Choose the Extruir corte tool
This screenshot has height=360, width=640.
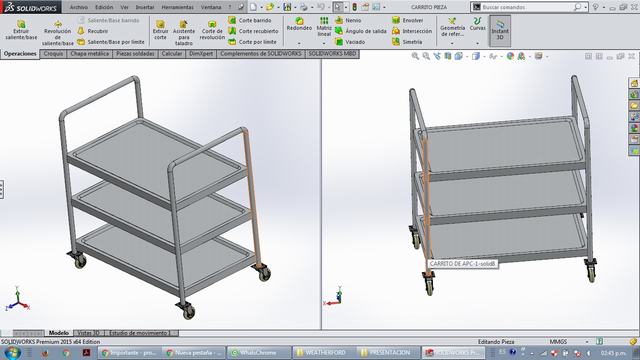coord(160,30)
